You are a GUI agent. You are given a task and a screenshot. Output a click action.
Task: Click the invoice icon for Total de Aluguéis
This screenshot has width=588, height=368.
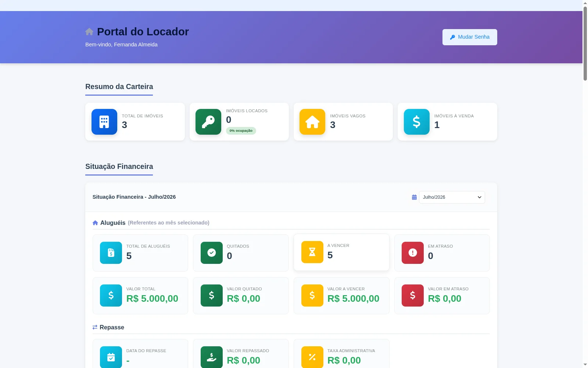coord(111,253)
